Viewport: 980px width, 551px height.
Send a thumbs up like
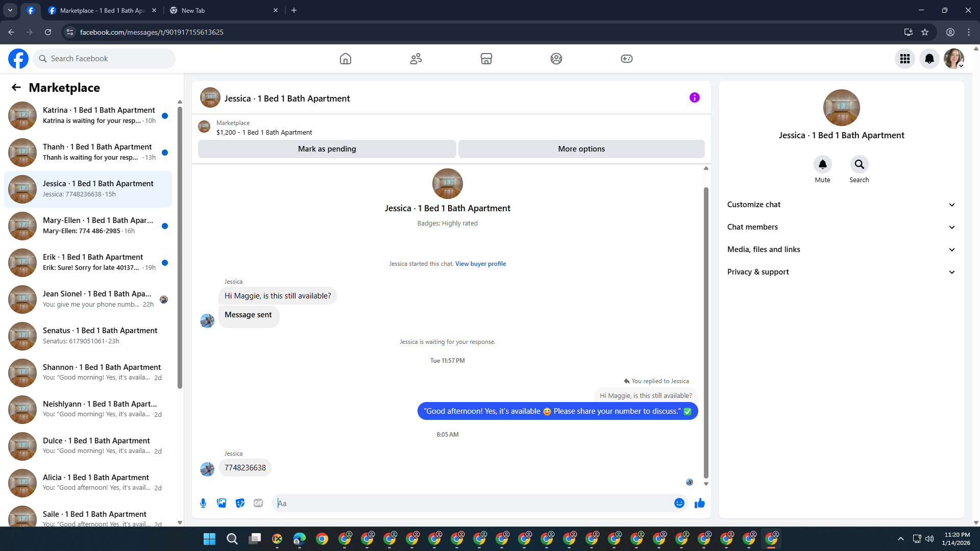(x=699, y=503)
